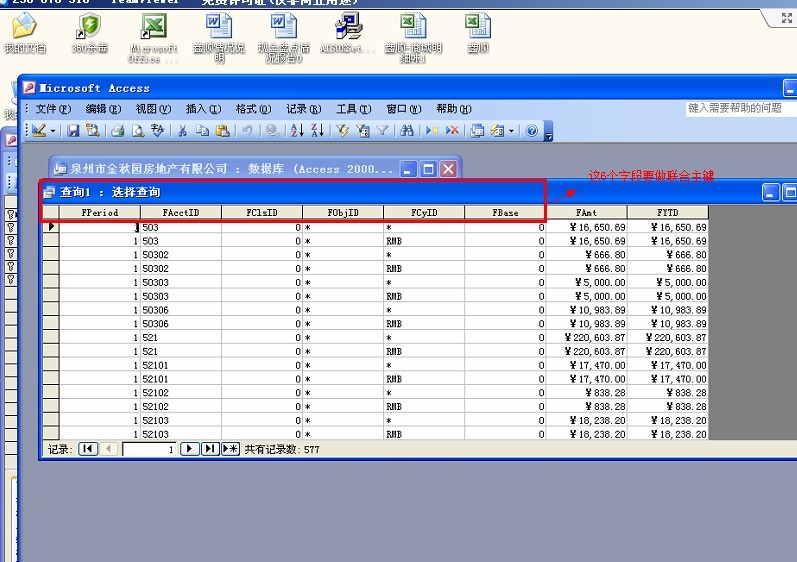
Task: Open Microsoft Office Excel desktop shortcut
Action: 153,38
